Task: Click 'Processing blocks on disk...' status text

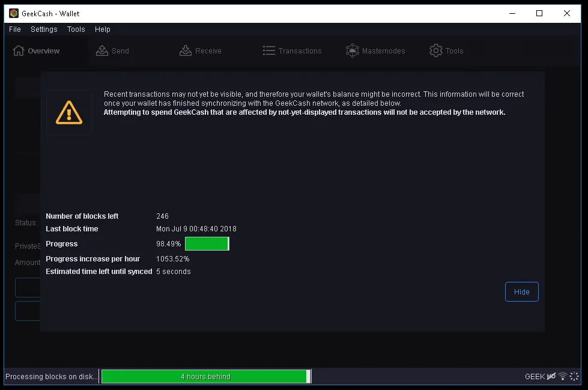Action: pos(52,377)
